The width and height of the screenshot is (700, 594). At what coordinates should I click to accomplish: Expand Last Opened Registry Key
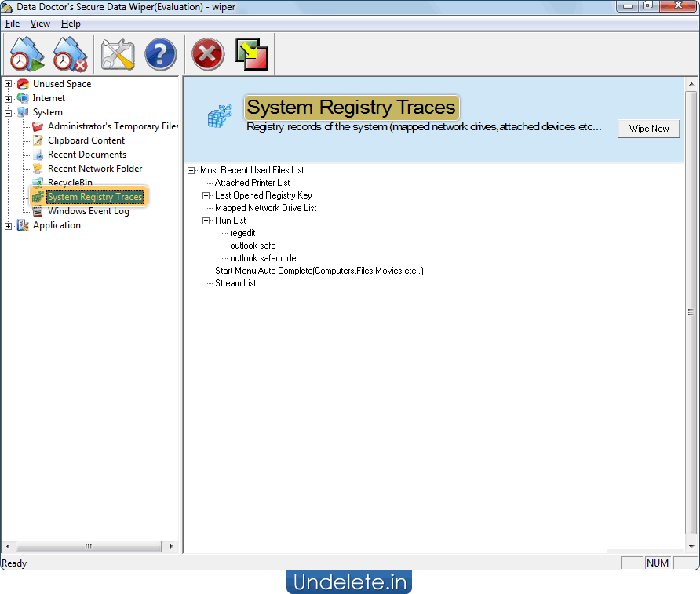click(x=206, y=195)
